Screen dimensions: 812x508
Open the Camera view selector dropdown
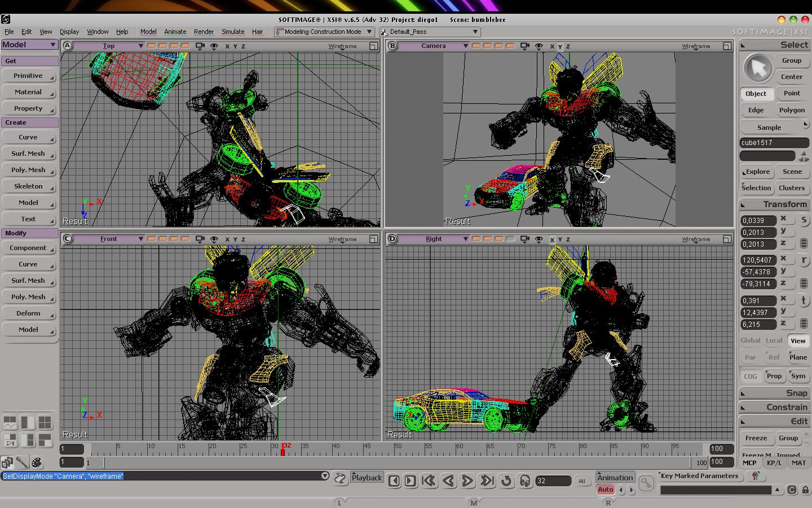click(434, 46)
